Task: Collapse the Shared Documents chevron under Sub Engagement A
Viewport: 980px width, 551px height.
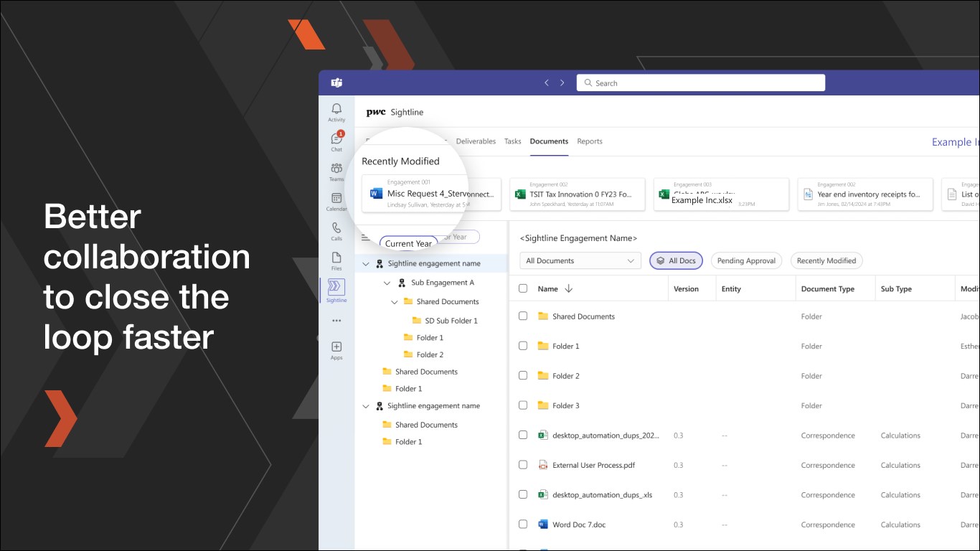Action: [x=394, y=302]
